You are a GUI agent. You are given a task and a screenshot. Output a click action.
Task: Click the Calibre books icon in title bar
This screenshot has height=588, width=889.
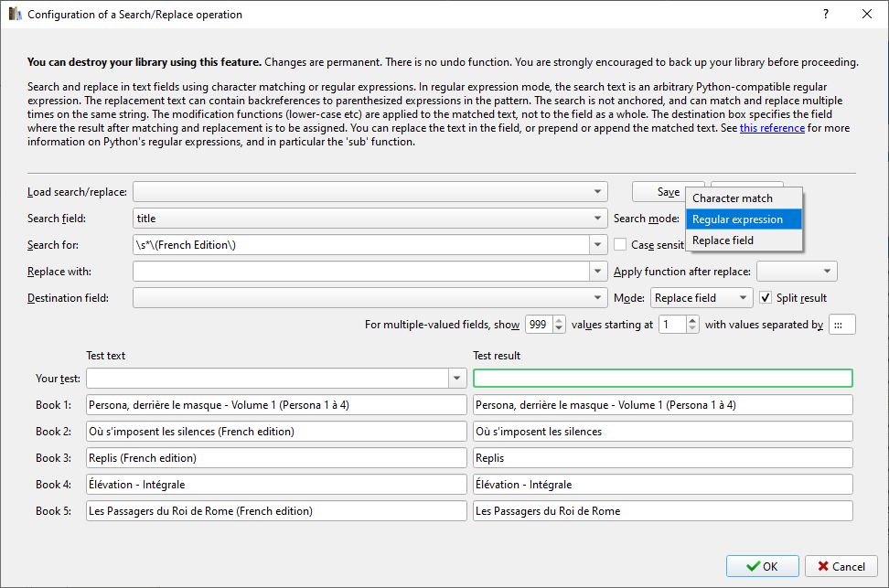[13, 15]
